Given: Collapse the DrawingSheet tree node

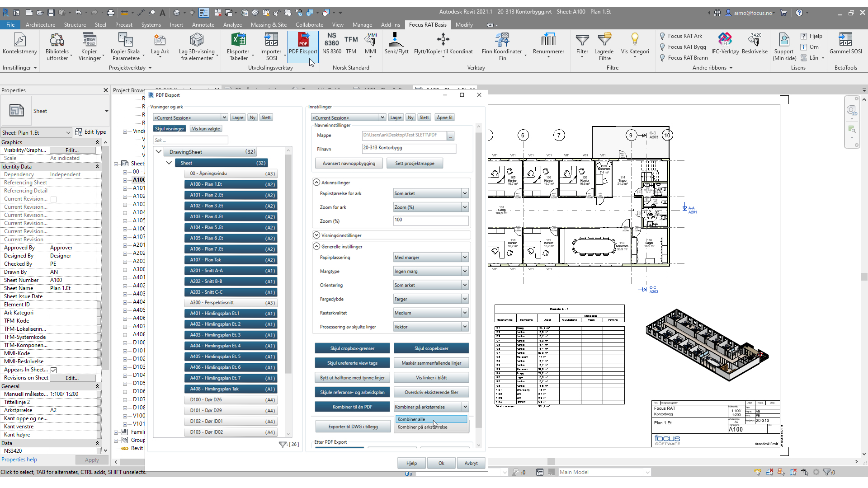Looking at the screenshot, I should [159, 152].
